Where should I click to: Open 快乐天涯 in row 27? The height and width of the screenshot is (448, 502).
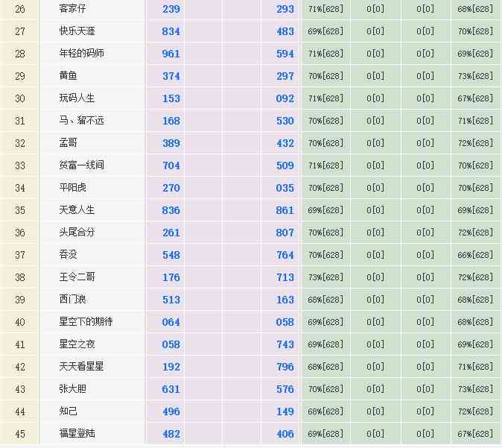[x=77, y=31]
